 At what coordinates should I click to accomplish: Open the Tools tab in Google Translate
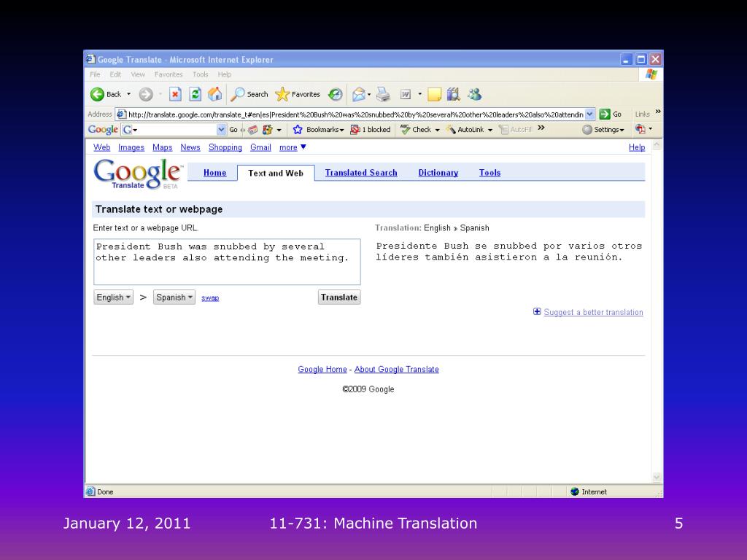[489, 173]
